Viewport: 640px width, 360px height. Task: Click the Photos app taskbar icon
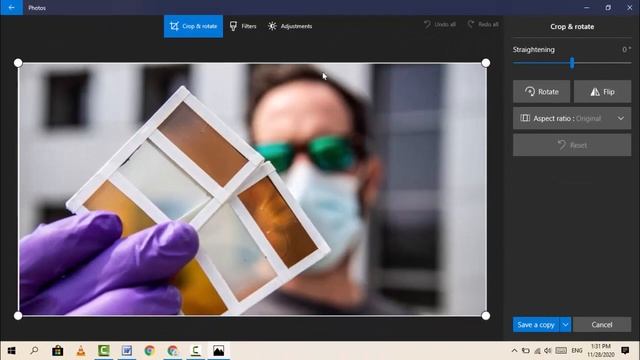tap(218, 351)
